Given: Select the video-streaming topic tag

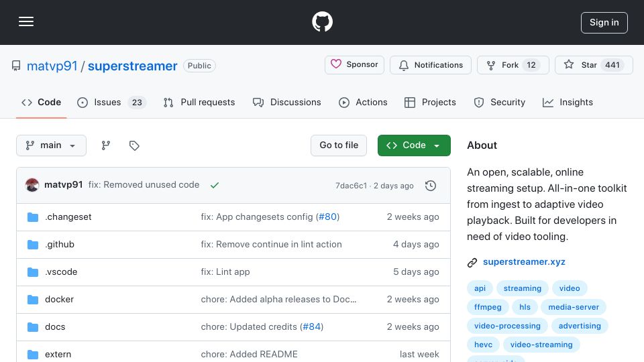Looking at the screenshot, I should [541, 345].
